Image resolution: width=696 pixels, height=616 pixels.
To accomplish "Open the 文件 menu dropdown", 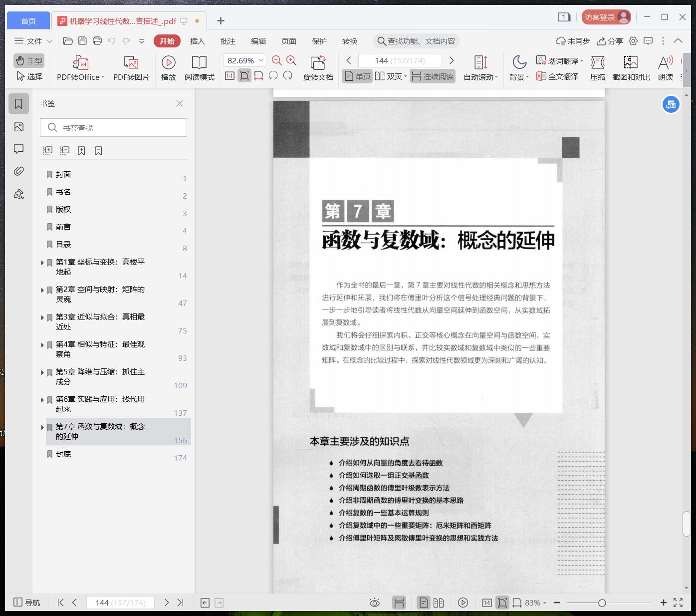I will [33, 41].
